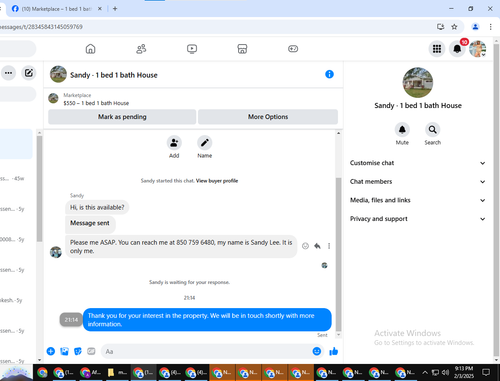500x381 pixels.
Task: Open the Facebook menu grid icon
Action: click(x=437, y=49)
